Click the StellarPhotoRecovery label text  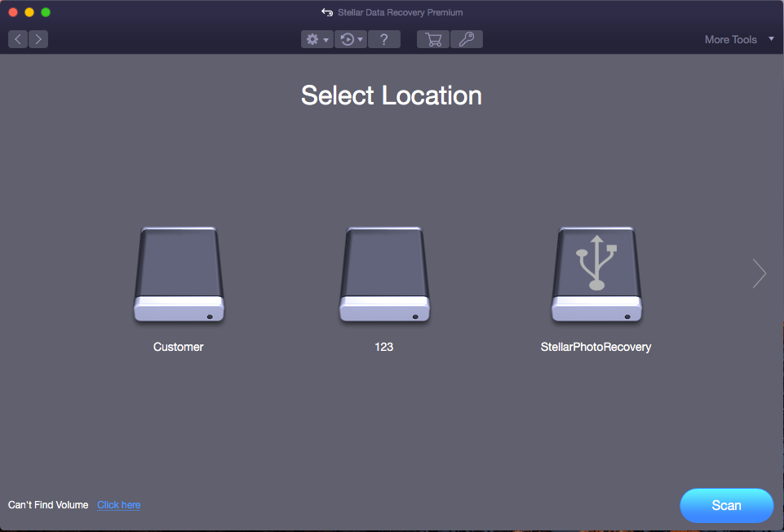point(596,347)
